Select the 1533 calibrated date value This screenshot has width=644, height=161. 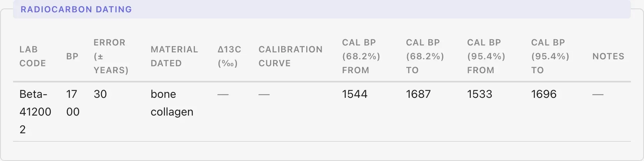[x=480, y=94]
